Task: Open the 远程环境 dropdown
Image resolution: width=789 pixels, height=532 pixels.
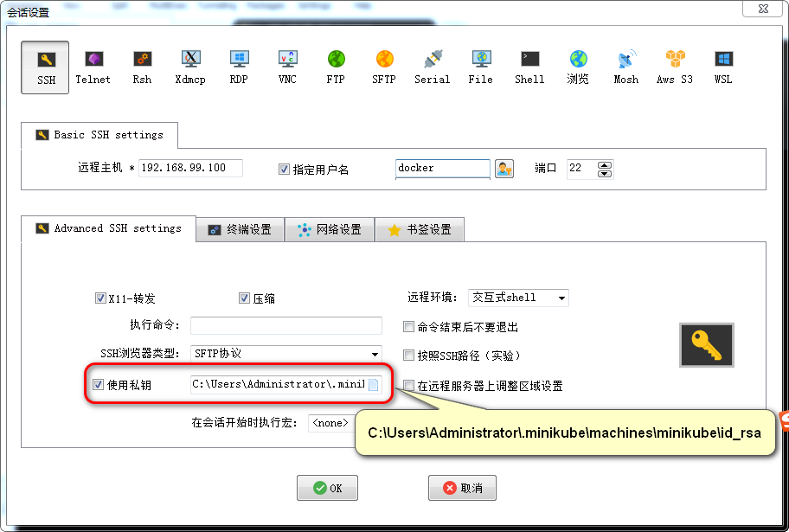Action: 563,297
